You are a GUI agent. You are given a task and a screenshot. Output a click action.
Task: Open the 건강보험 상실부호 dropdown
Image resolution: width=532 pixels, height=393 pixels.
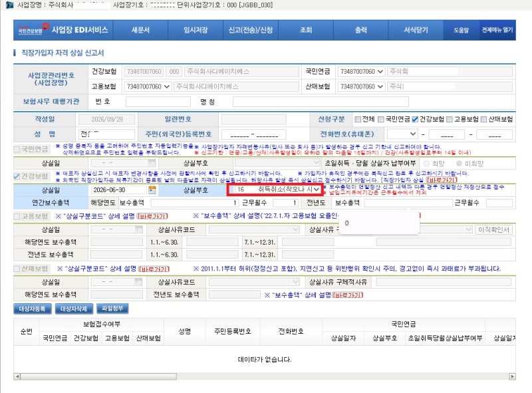point(274,190)
